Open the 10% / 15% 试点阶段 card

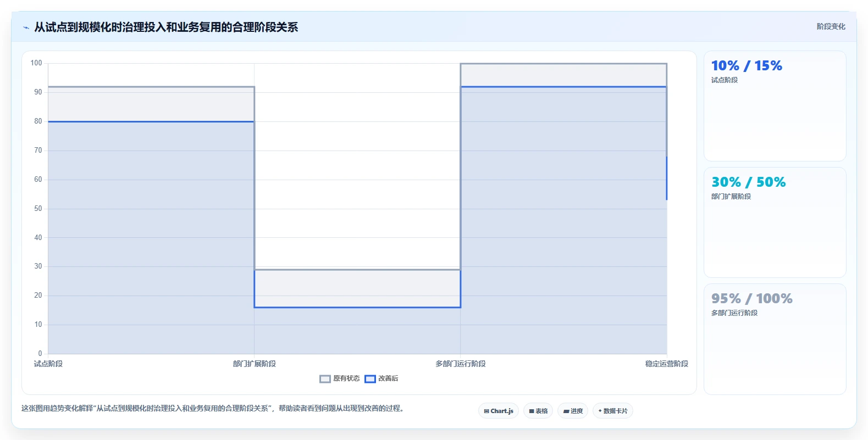775,106
